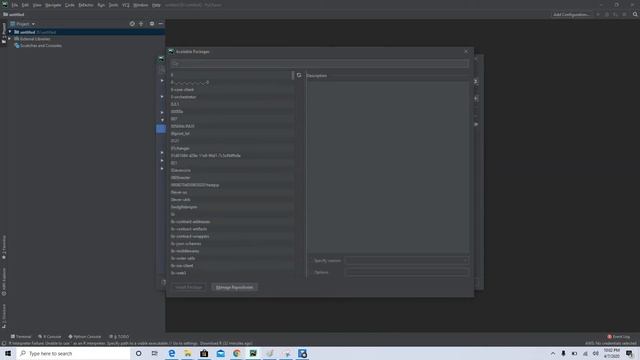Viewport: 640px width, 360px height.
Task: Click the Options text field
Action: click(407, 272)
